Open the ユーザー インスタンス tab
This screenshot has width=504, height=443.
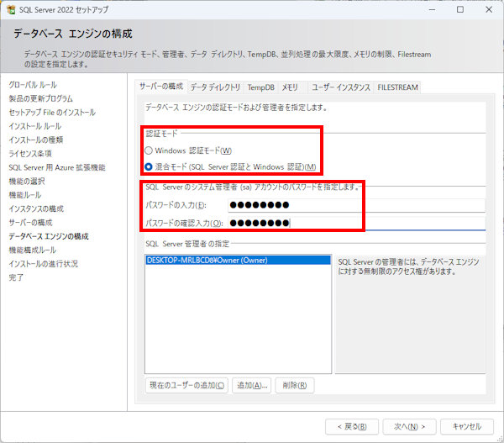click(341, 87)
